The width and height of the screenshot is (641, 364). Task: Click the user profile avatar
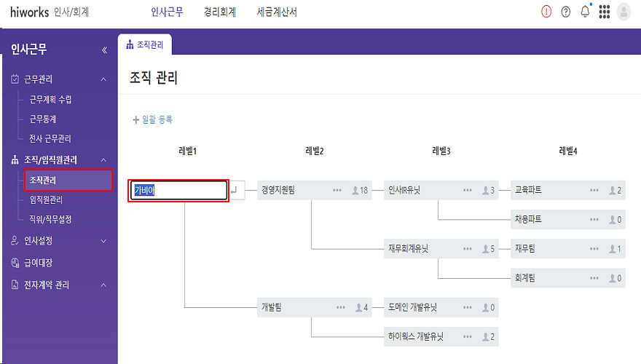[624, 12]
